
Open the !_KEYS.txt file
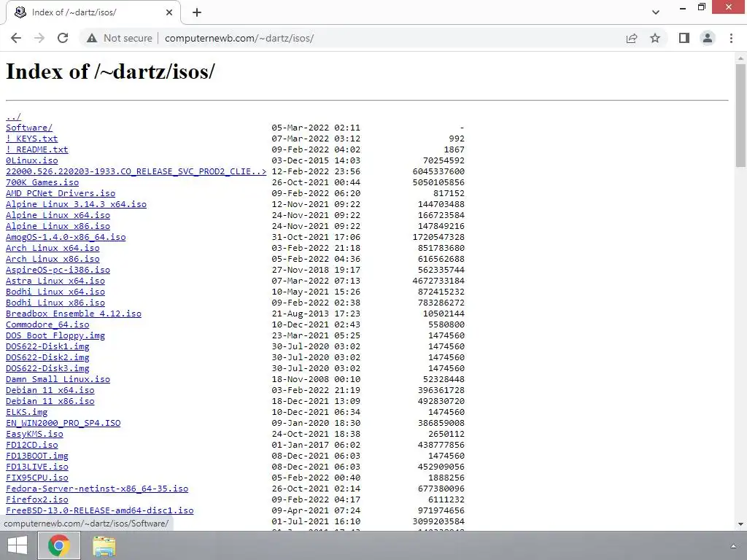tap(31, 139)
